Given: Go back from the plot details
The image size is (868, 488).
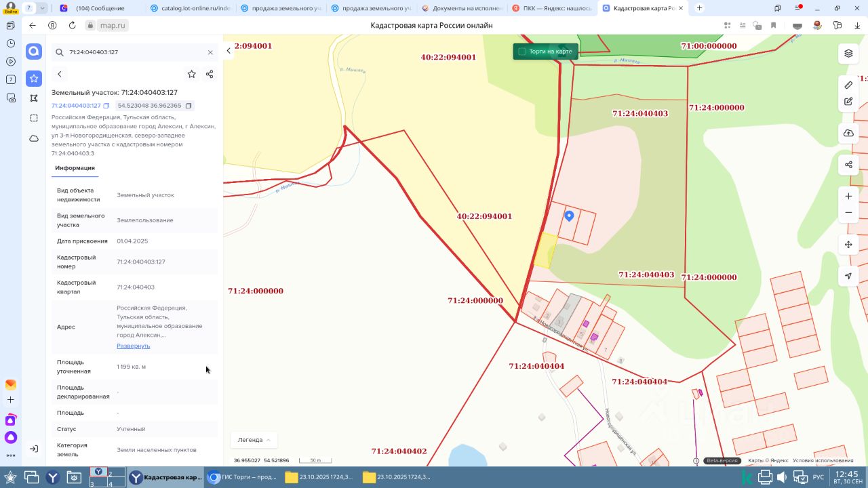Looking at the screenshot, I should point(60,74).
